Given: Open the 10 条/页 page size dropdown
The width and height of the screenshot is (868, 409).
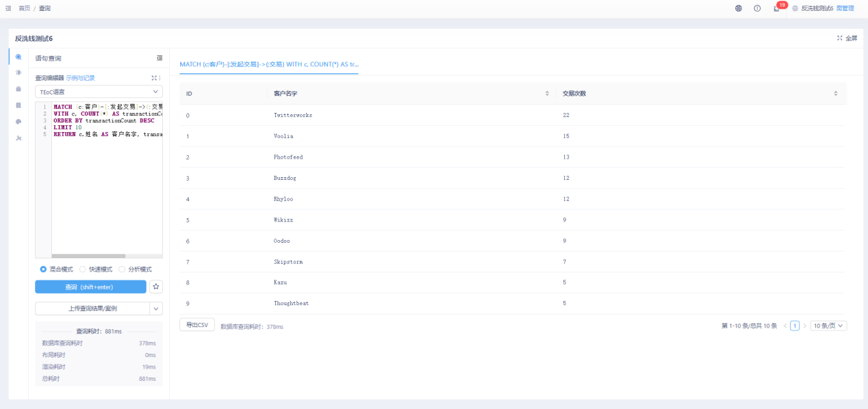Looking at the screenshot, I should click(x=828, y=326).
